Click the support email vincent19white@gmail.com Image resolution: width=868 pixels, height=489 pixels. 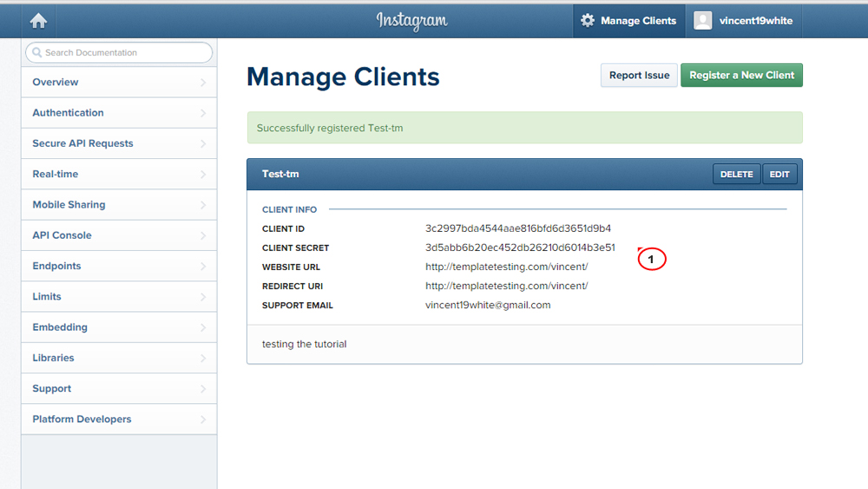[x=488, y=305]
